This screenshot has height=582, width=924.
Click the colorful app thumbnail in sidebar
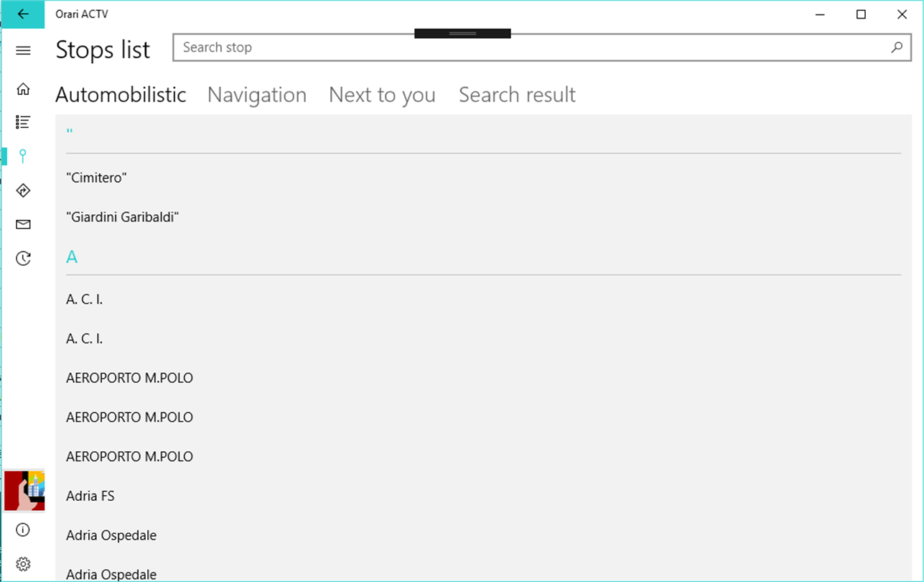click(24, 491)
